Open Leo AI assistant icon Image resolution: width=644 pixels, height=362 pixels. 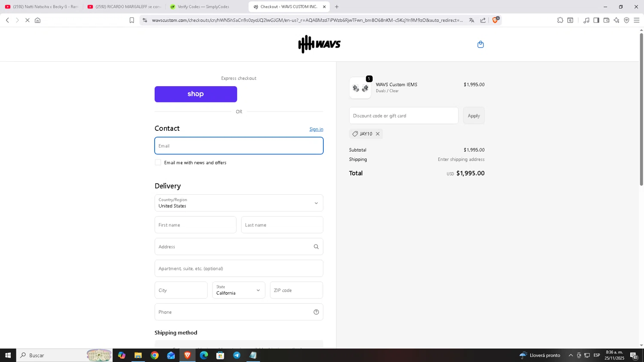pos(617,20)
